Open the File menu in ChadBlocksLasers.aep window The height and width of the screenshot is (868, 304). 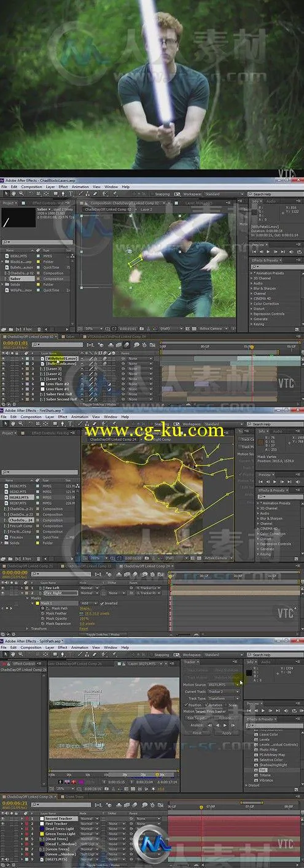click(4, 186)
